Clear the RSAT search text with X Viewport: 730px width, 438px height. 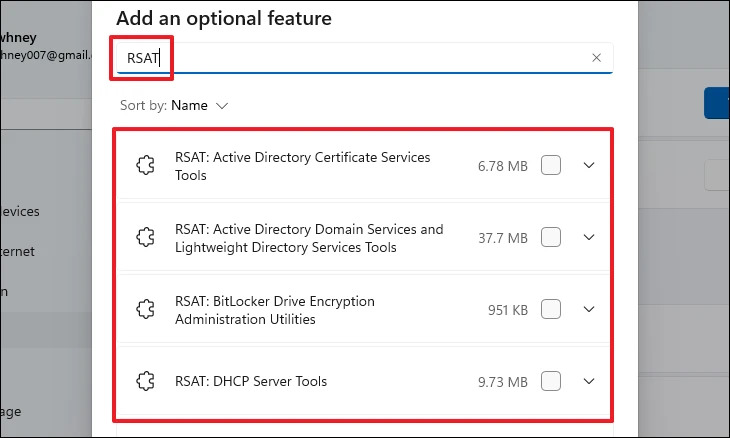tap(596, 58)
